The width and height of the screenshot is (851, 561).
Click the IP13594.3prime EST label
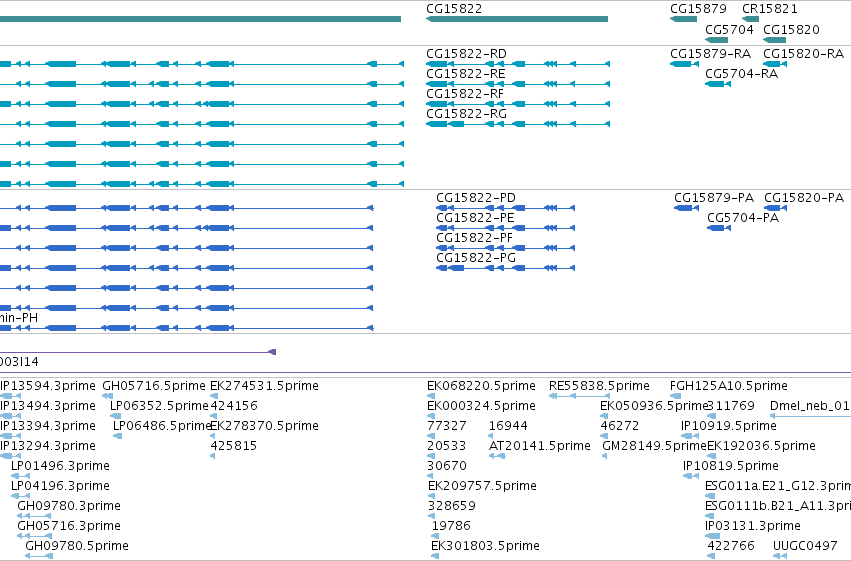(x=48, y=386)
